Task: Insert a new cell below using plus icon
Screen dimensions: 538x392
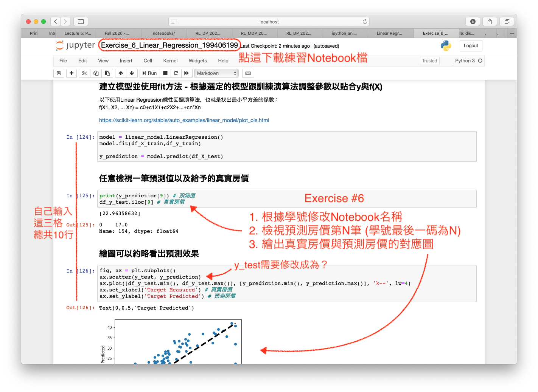Action: coord(72,73)
